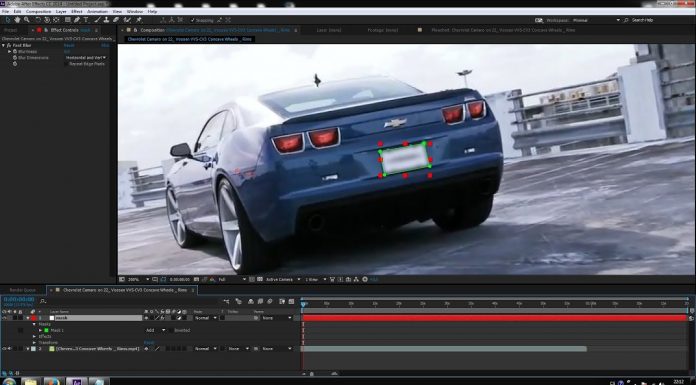Screen dimensions: 696x385
Task: Toggle the lock switch for Mask 1
Action: 20,330
